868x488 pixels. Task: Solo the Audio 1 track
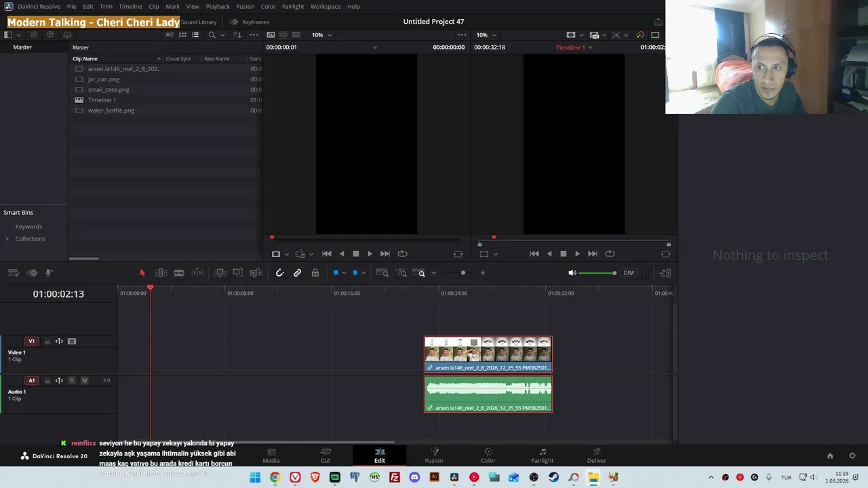(72, 381)
